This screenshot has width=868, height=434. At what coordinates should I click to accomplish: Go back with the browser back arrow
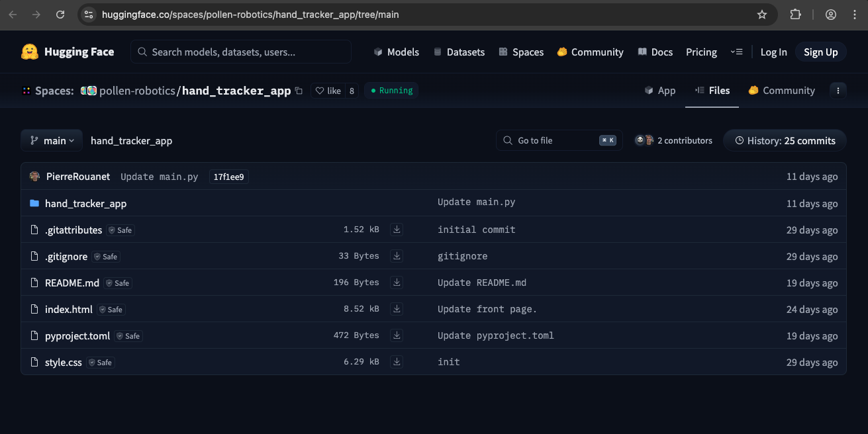click(x=13, y=15)
